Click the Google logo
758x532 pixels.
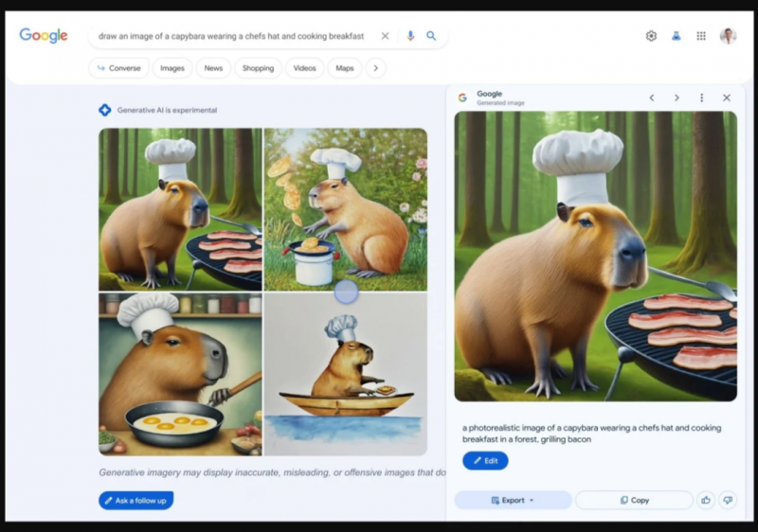44,36
